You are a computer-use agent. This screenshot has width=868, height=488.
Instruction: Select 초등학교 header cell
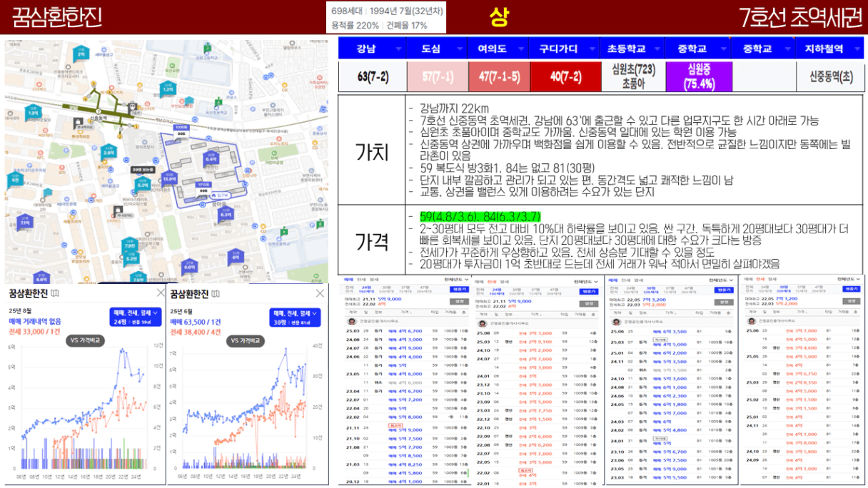pos(632,49)
